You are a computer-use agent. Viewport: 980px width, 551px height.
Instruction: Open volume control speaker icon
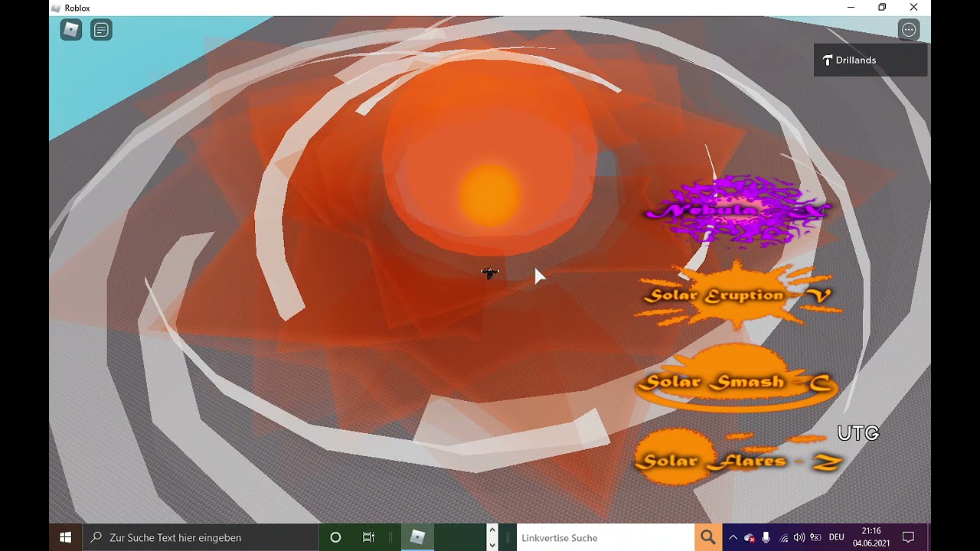tap(799, 538)
